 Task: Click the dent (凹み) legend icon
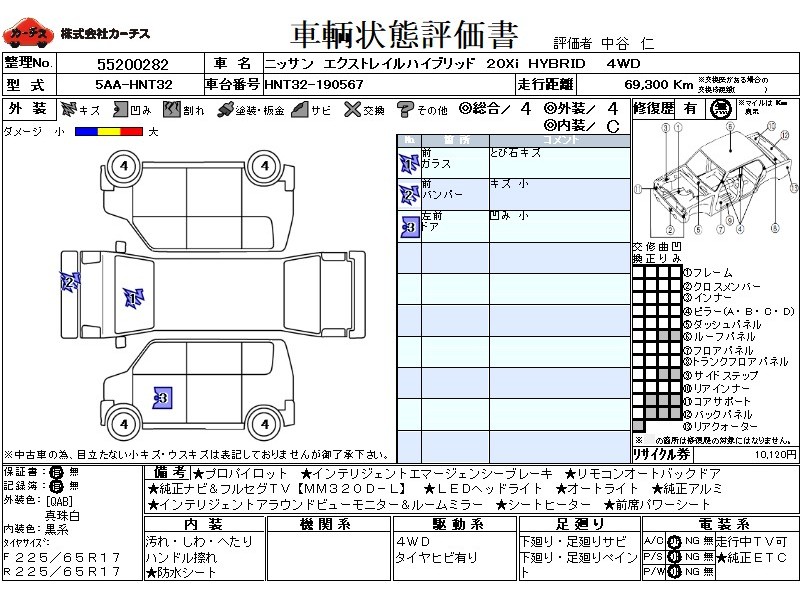tap(118, 109)
